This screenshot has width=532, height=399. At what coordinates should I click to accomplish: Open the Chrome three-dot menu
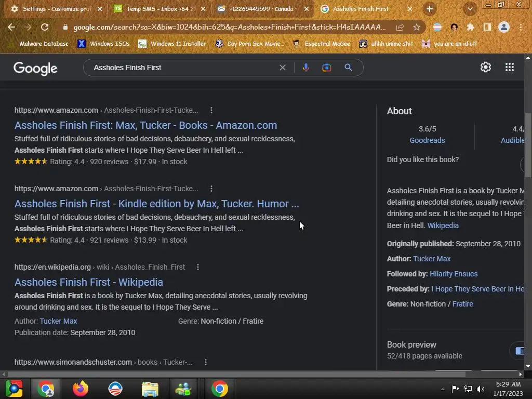tap(521, 27)
